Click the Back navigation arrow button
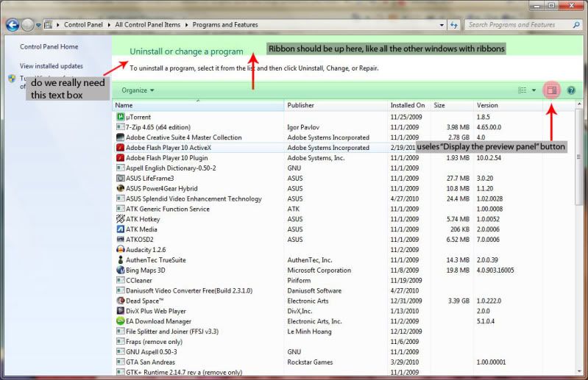Image resolution: width=588 pixels, height=380 pixels. tap(13, 25)
